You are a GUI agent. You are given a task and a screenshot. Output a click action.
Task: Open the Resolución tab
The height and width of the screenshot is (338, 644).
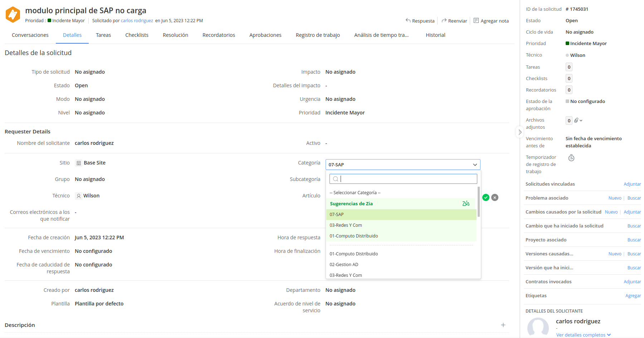point(175,35)
